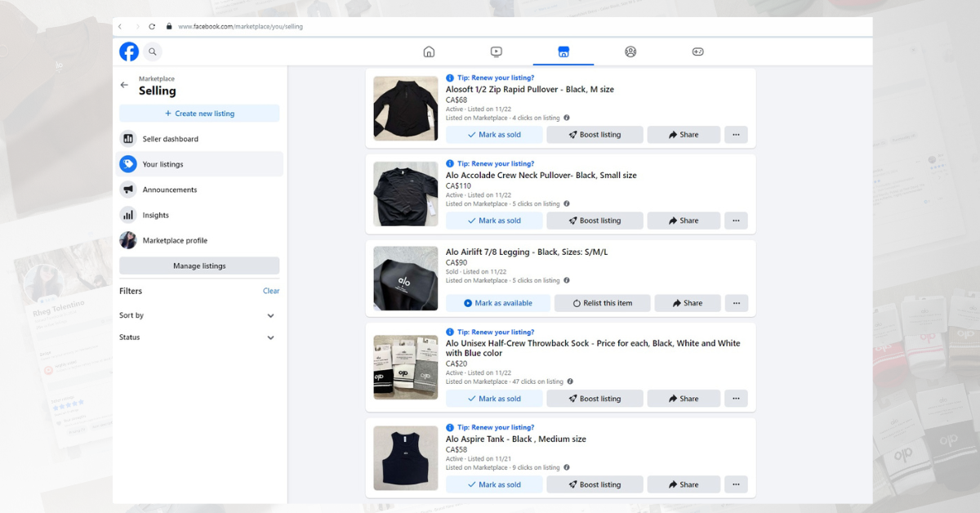Click Create new listing button
980x513 pixels.
tap(199, 114)
